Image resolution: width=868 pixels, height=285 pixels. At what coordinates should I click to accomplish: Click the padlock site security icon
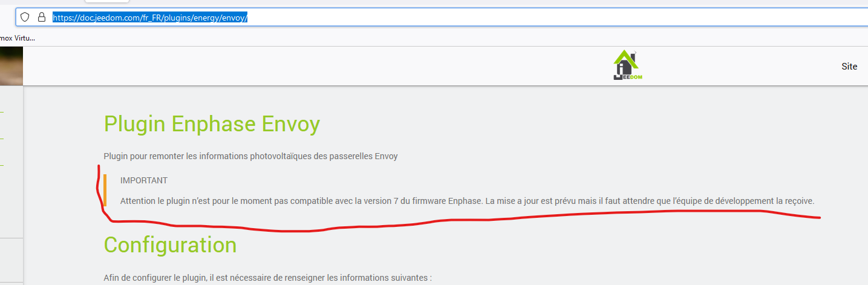(x=42, y=17)
